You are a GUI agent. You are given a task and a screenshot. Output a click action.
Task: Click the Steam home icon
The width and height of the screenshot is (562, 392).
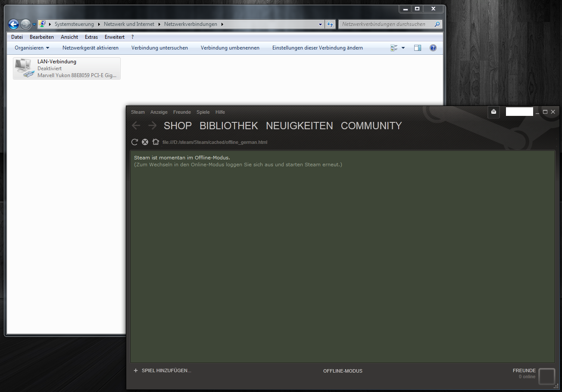click(156, 142)
